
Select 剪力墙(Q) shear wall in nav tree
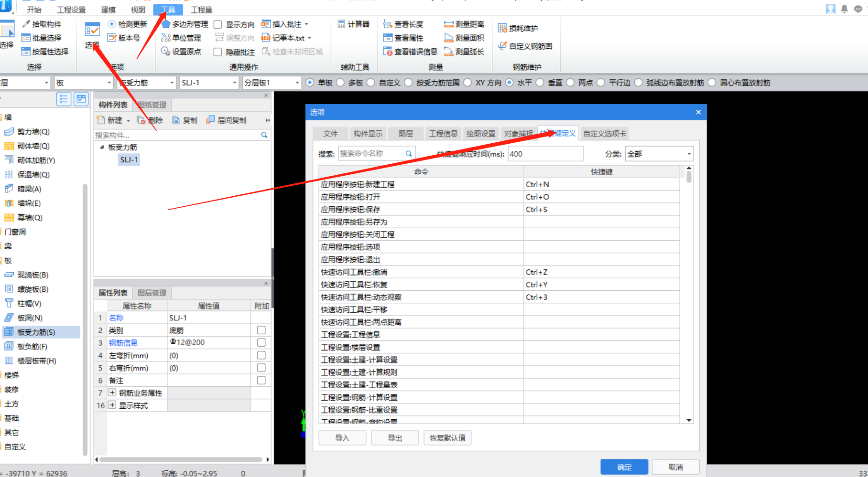click(x=27, y=132)
